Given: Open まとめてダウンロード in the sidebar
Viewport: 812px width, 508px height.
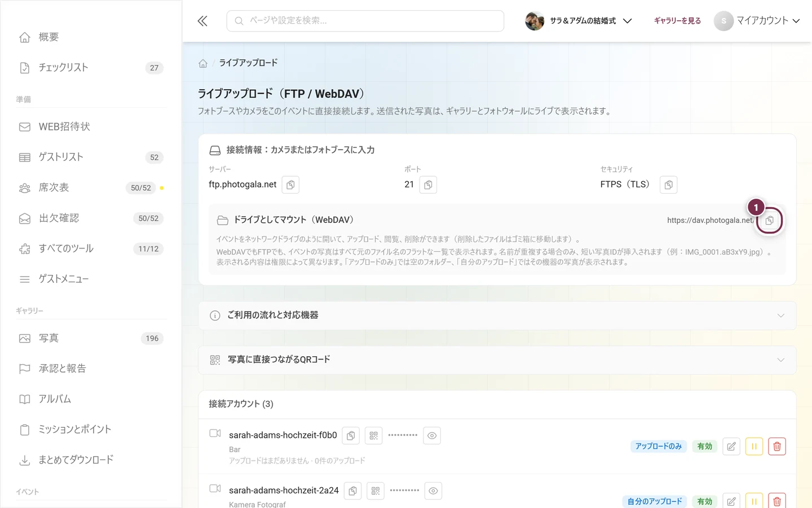Looking at the screenshot, I should point(91,461).
